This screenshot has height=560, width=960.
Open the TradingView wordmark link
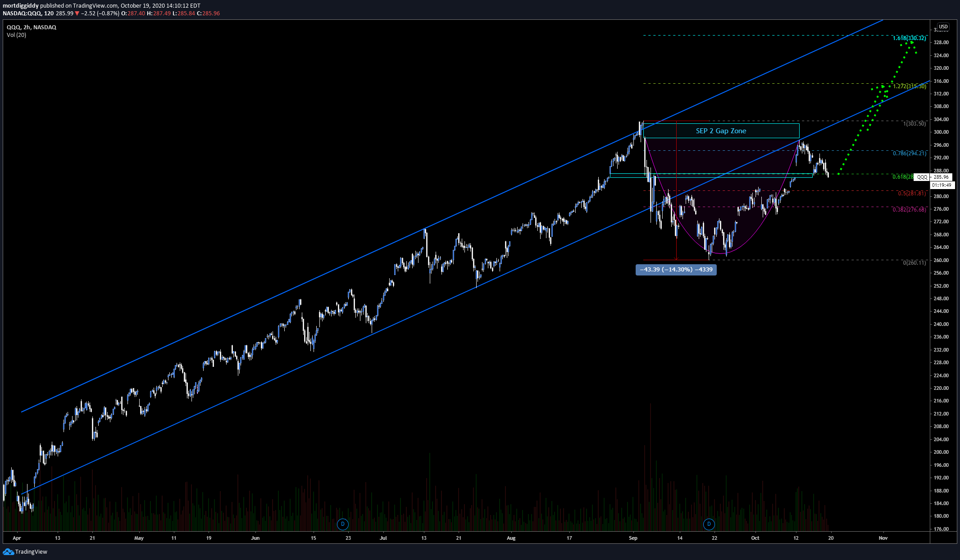click(x=31, y=552)
